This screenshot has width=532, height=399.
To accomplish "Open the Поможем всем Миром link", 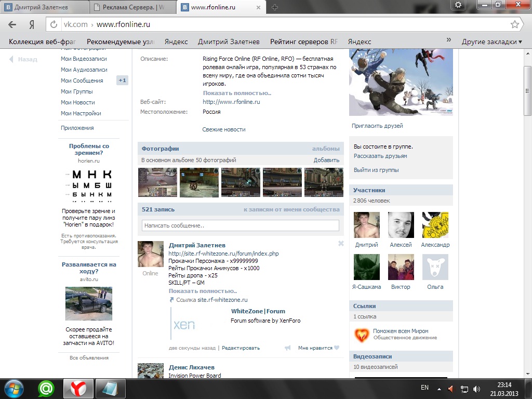I will point(401,331).
